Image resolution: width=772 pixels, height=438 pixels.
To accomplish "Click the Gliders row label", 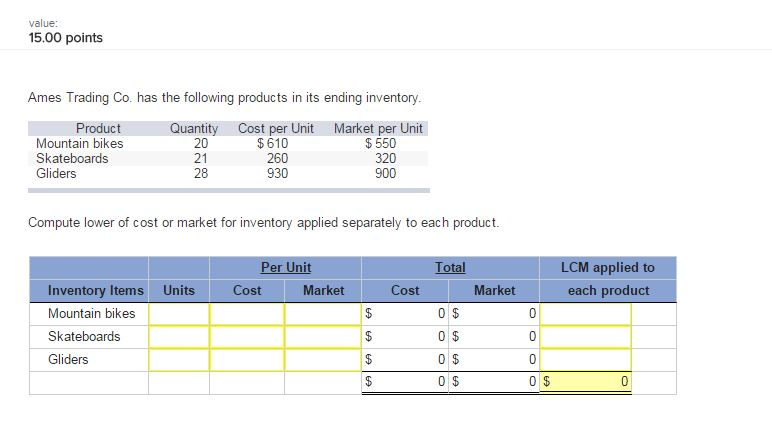I will tap(68, 359).
